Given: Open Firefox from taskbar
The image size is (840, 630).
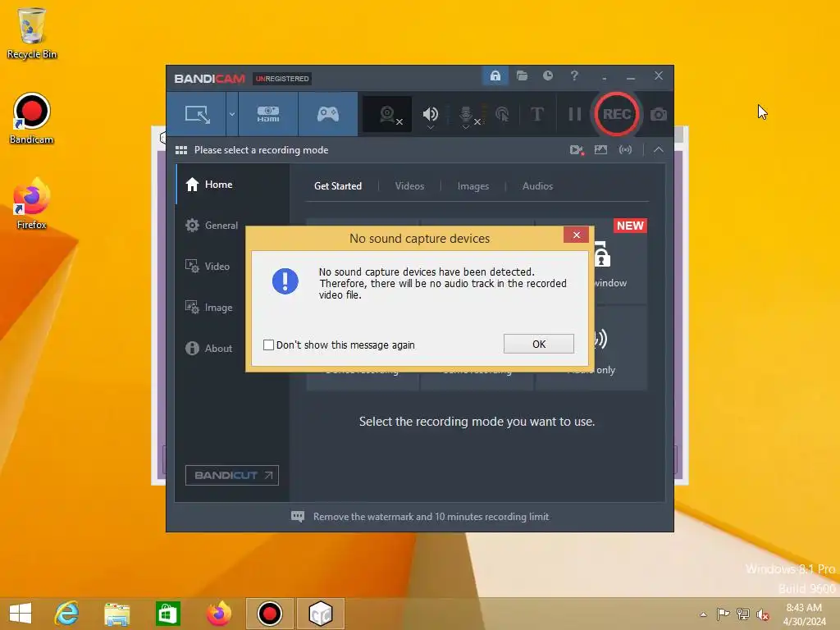Looking at the screenshot, I should [218, 614].
